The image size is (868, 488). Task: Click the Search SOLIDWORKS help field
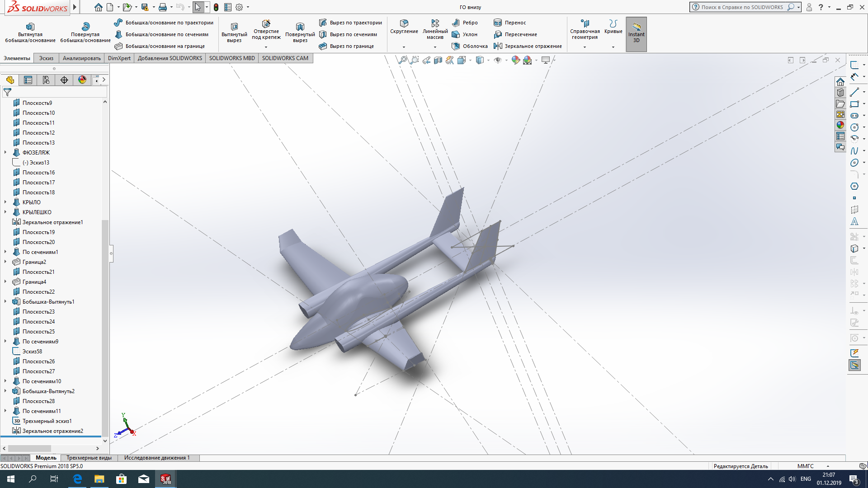coord(742,7)
